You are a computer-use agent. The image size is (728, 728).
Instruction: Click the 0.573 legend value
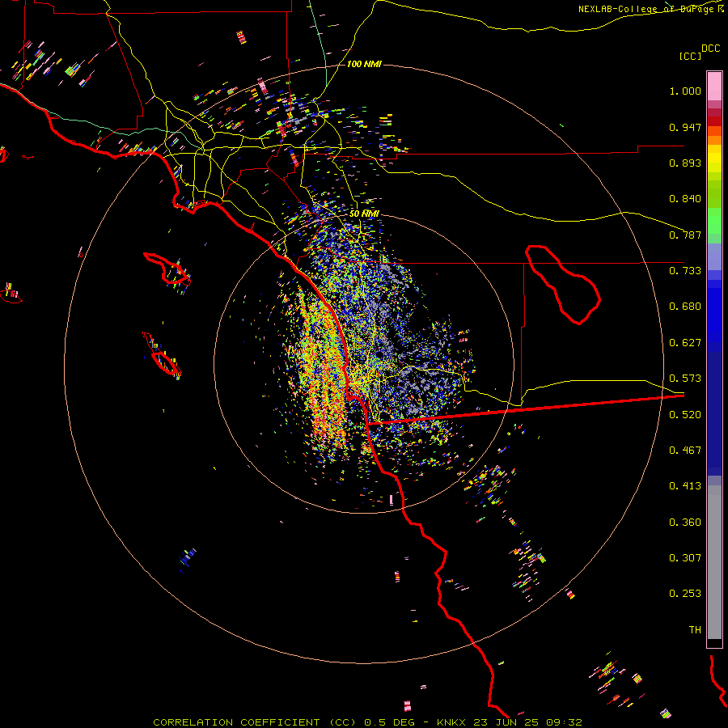pyautogui.click(x=685, y=378)
